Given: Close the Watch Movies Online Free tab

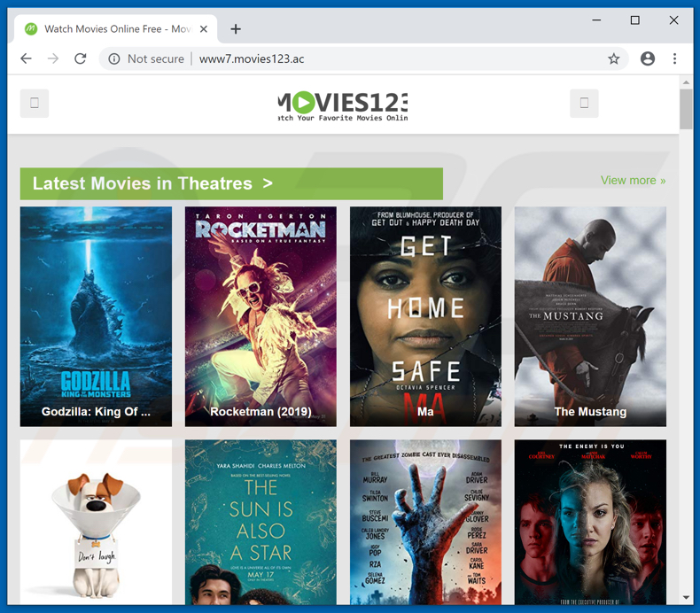Looking at the screenshot, I should click(x=204, y=29).
